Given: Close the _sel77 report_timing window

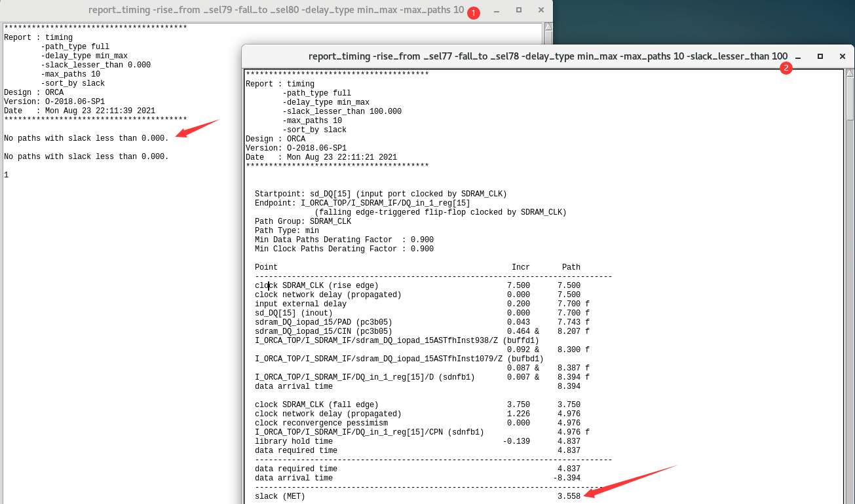Looking at the screenshot, I should pos(843,56).
